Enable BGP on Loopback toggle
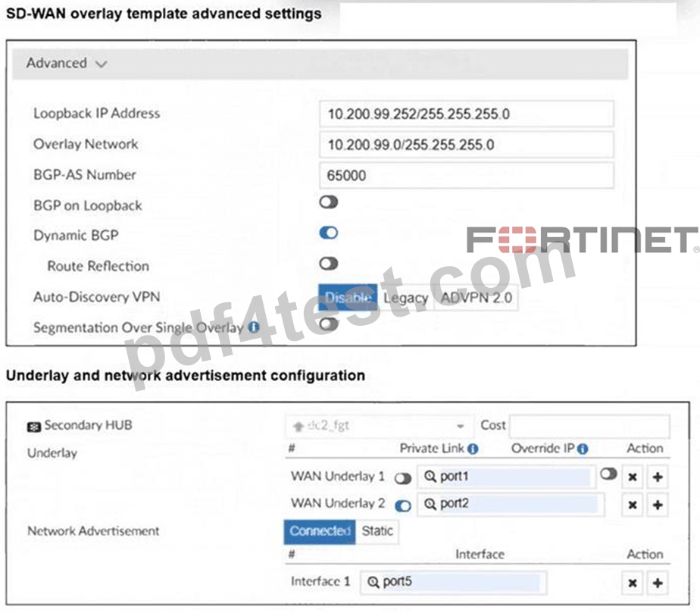The height and width of the screenshot is (613, 700). [x=329, y=202]
